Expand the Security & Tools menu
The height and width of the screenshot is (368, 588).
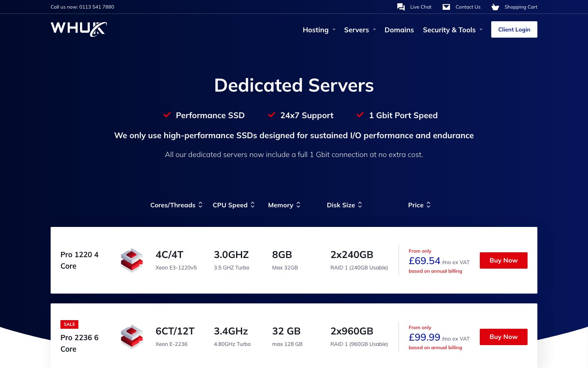pyautogui.click(x=452, y=30)
